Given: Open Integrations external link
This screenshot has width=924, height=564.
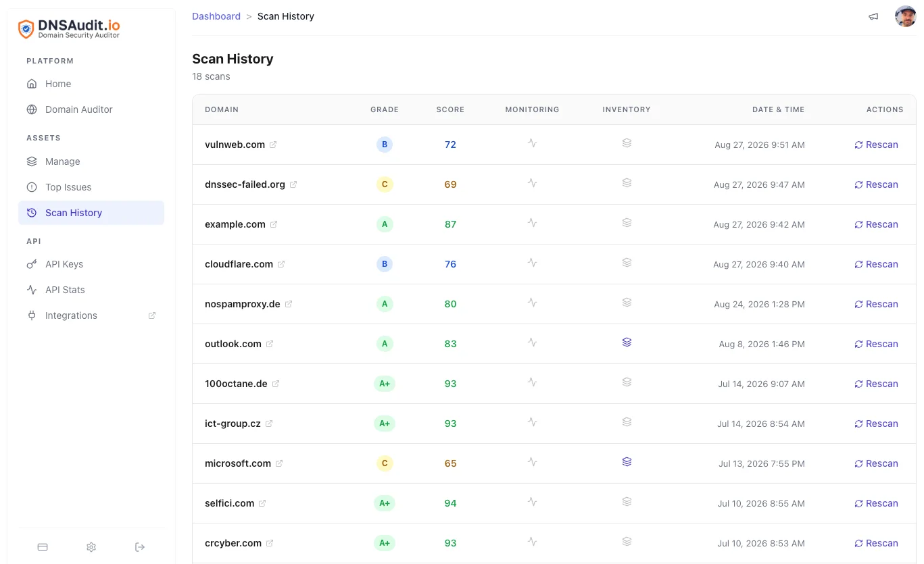Looking at the screenshot, I should pyautogui.click(x=91, y=315).
